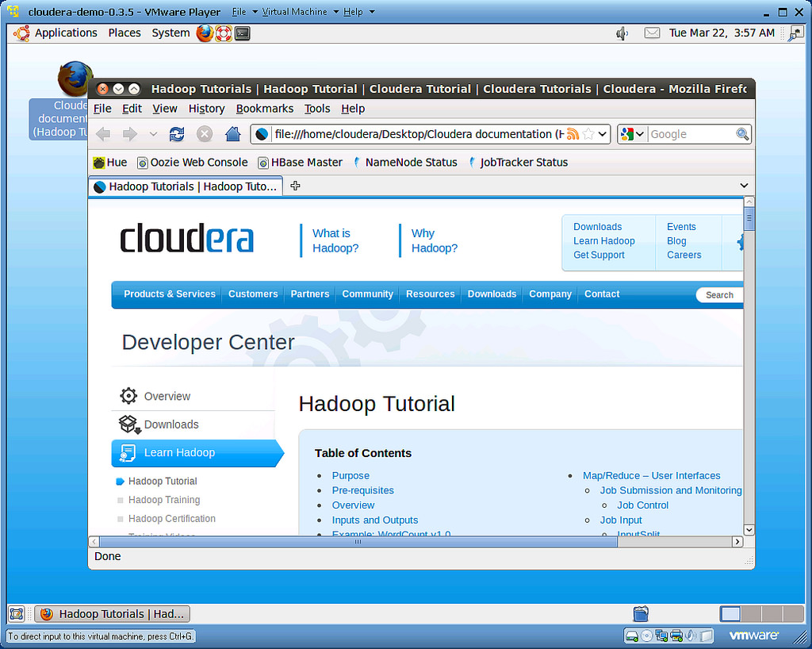Open the tab list chevron at the tab bar's right

(x=744, y=185)
